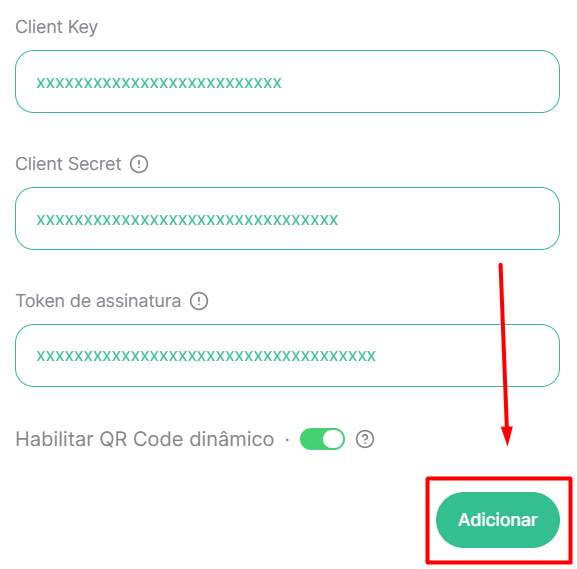Click the Client Secret label text
This screenshot has width=577, height=569.
(68, 164)
